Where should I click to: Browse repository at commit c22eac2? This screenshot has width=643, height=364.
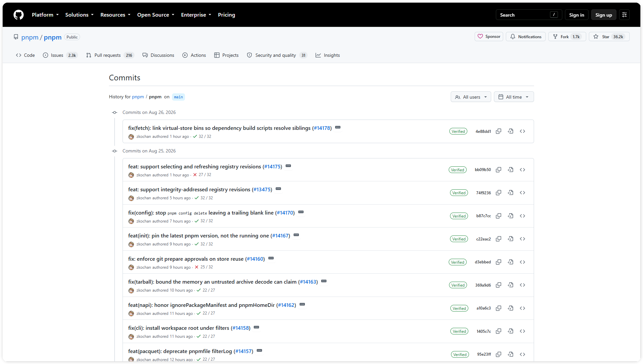pos(522,239)
